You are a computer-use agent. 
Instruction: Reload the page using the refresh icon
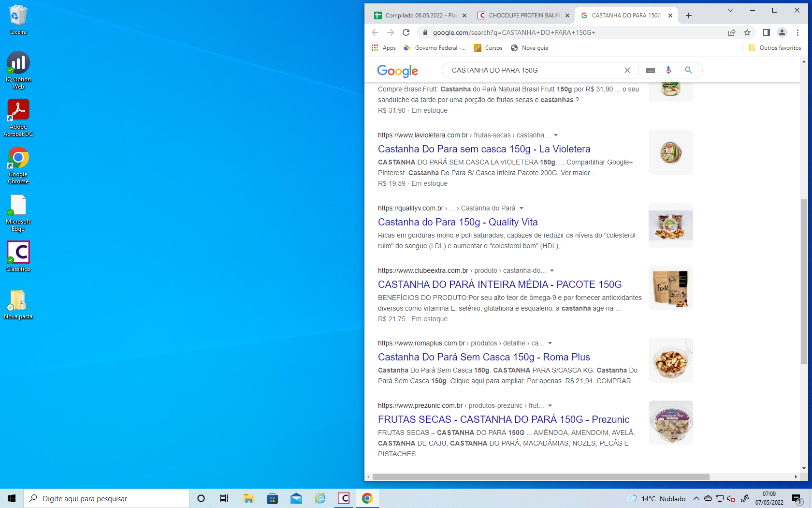coord(406,32)
